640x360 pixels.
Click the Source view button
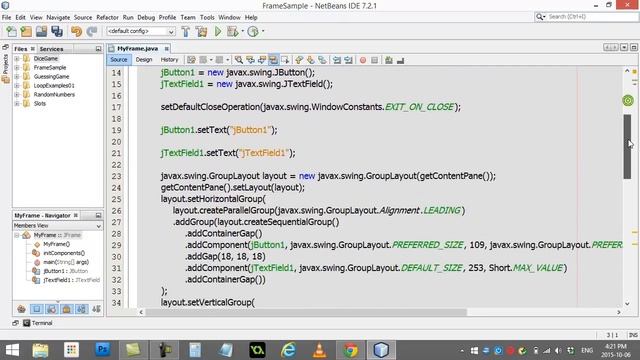pyautogui.click(x=119, y=60)
